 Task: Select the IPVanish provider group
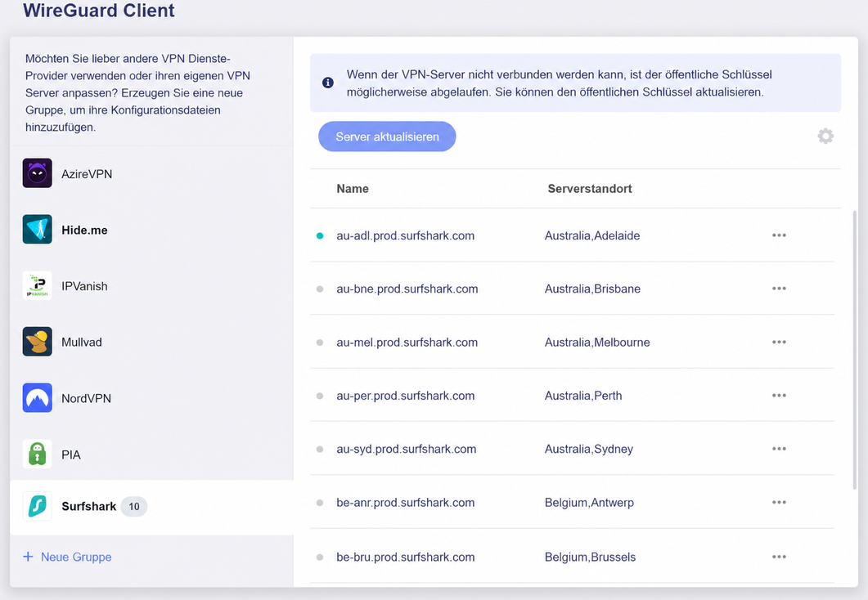[151, 285]
